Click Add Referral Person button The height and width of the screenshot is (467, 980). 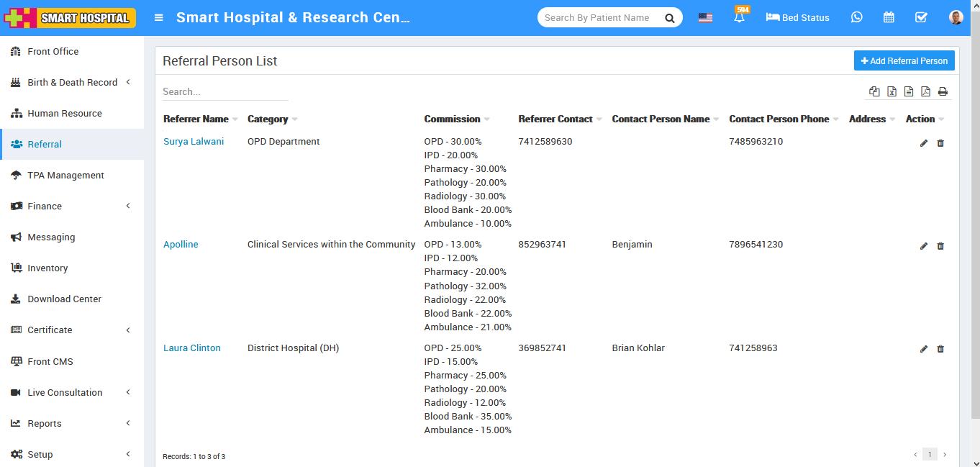(904, 61)
